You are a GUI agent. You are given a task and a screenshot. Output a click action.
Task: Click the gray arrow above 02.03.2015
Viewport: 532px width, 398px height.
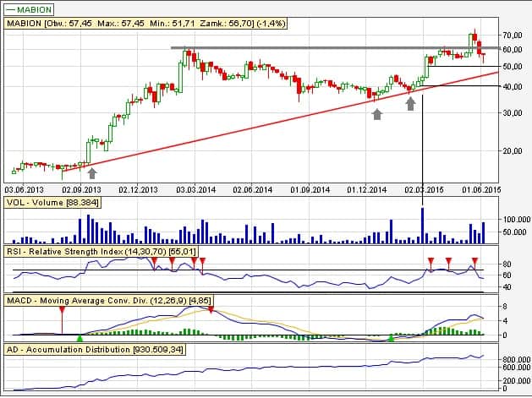click(x=410, y=103)
